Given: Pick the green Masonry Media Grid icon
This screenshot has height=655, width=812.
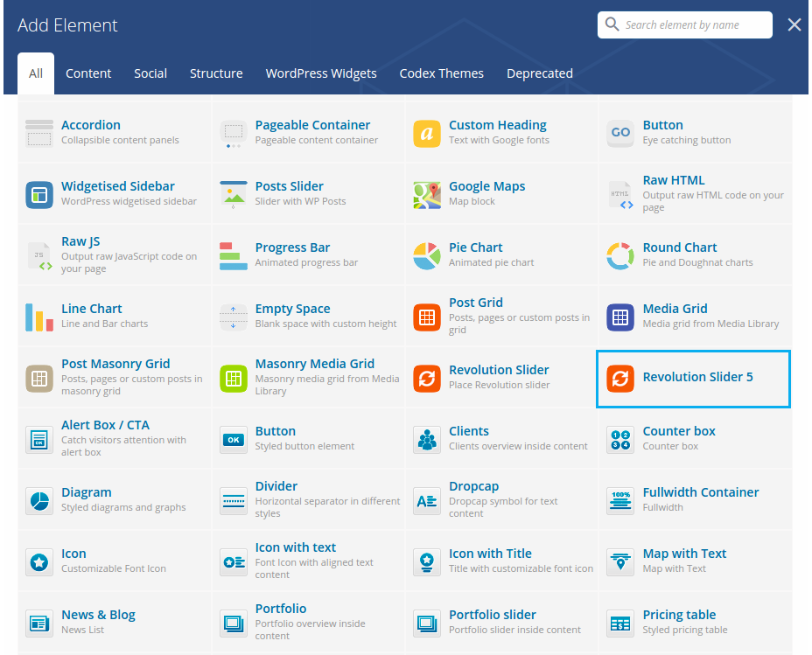Looking at the screenshot, I should pos(234,379).
